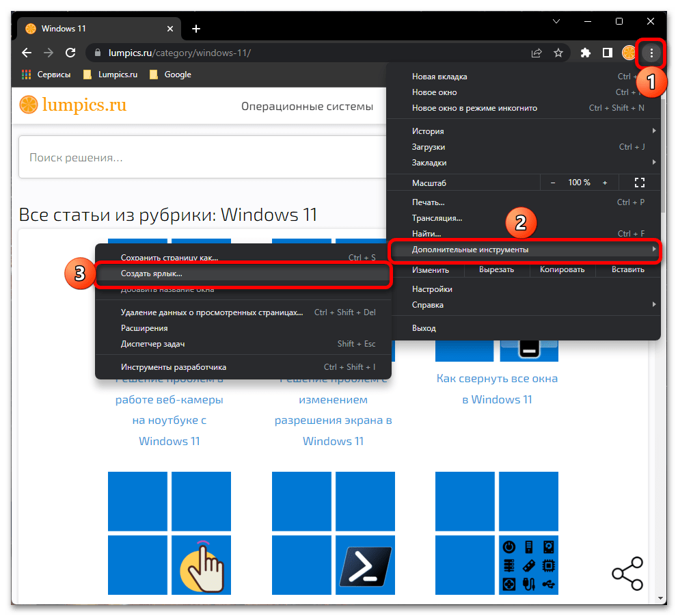Open the screen resolution article link
The image size is (678, 616).
click(x=333, y=410)
